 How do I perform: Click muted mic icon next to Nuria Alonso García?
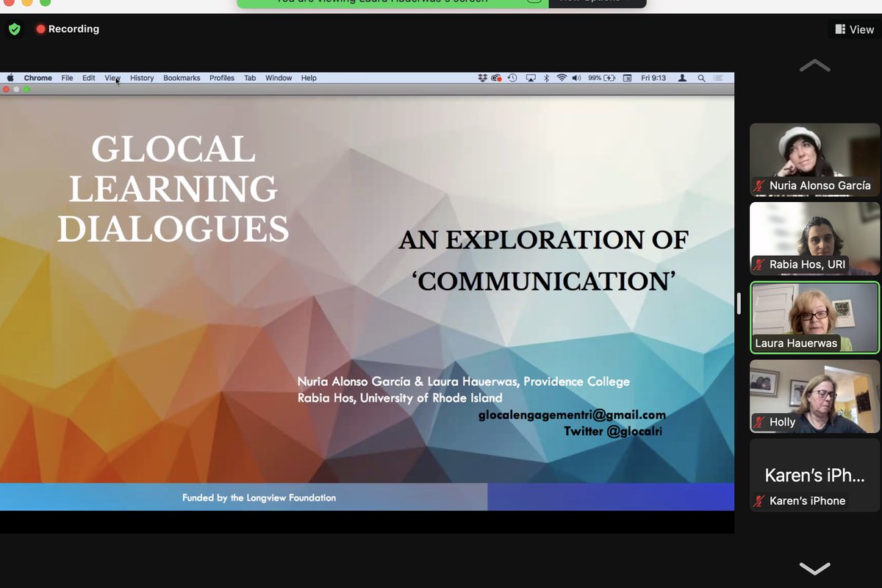(x=759, y=186)
